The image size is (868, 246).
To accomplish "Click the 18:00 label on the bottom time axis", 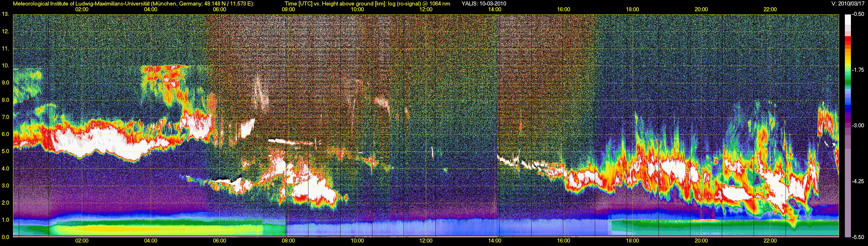I will tap(632, 241).
